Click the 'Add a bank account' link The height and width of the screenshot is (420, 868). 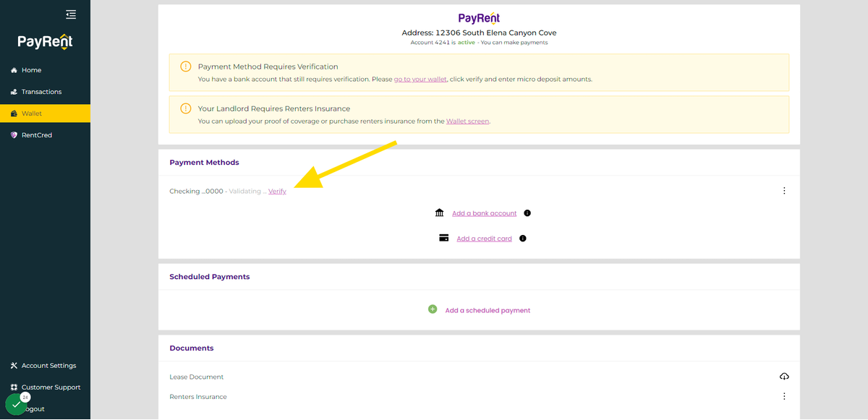tap(485, 213)
